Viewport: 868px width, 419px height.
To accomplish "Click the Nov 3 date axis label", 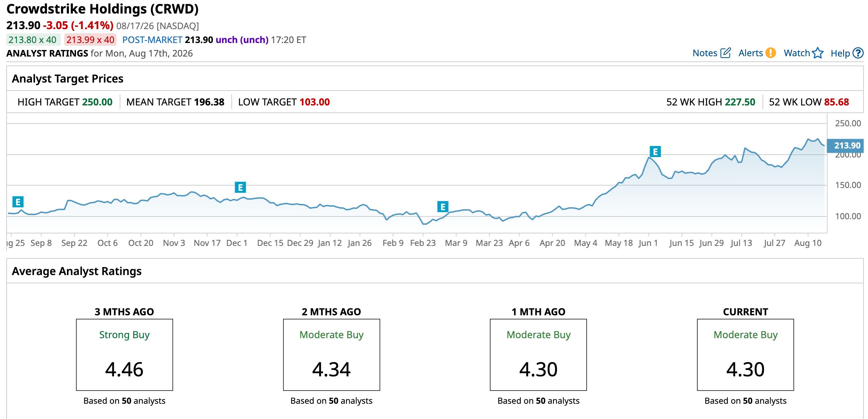I will click(174, 243).
